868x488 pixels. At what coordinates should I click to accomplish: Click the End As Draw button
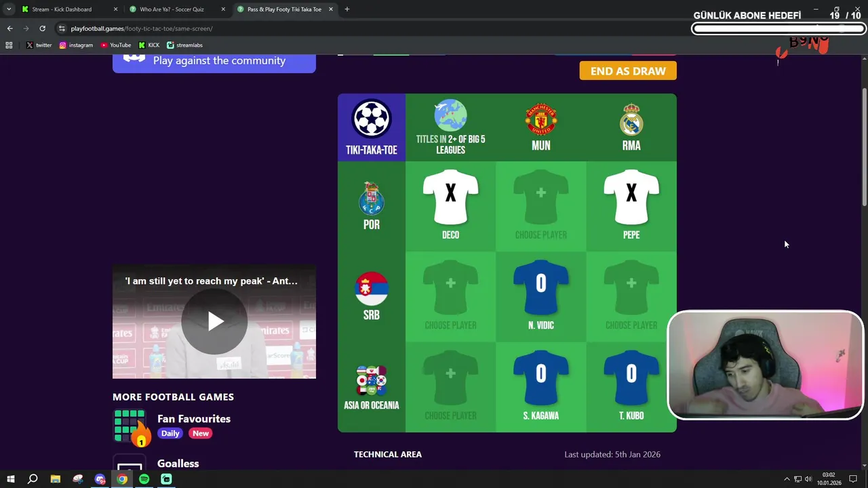coord(628,70)
